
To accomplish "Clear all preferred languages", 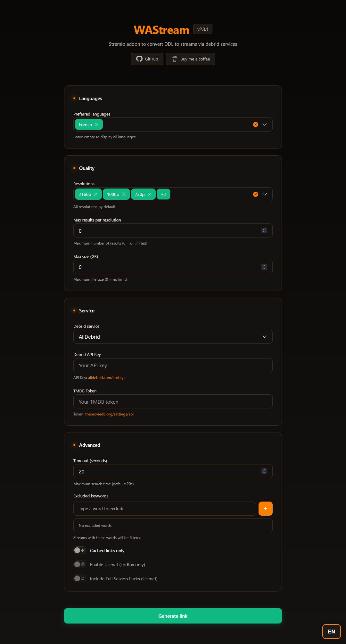I will tap(256, 125).
